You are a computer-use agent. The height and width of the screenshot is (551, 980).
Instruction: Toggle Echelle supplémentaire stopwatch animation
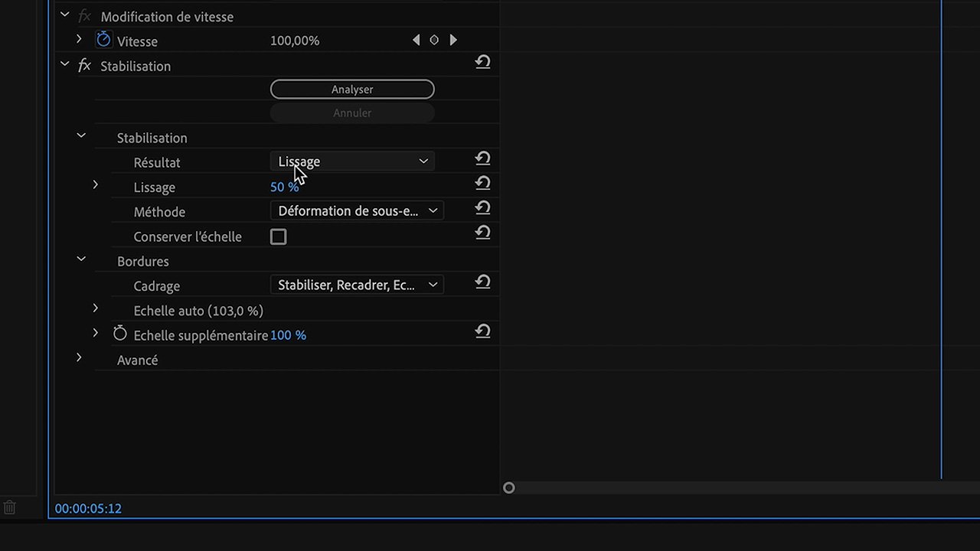[120, 334]
